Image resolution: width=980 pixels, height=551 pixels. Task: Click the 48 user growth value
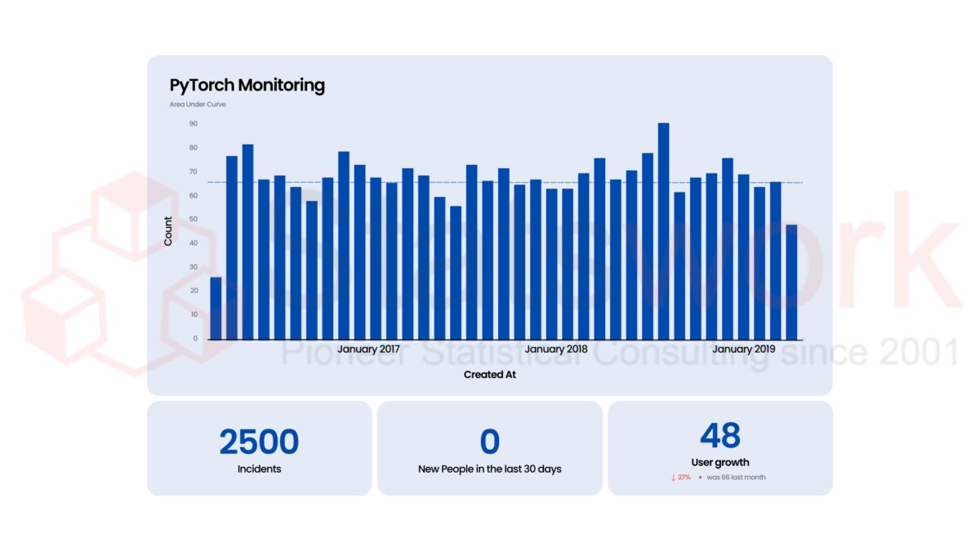coord(720,436)
